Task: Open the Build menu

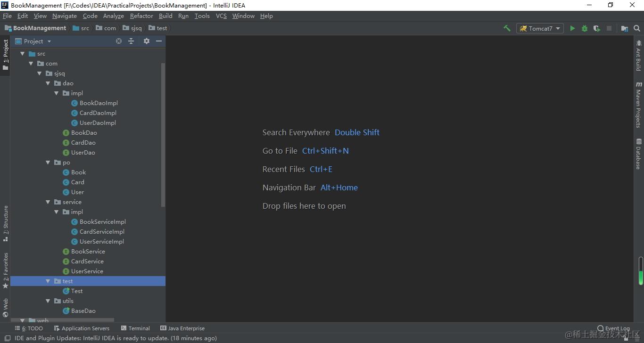Action: [165, 16]
